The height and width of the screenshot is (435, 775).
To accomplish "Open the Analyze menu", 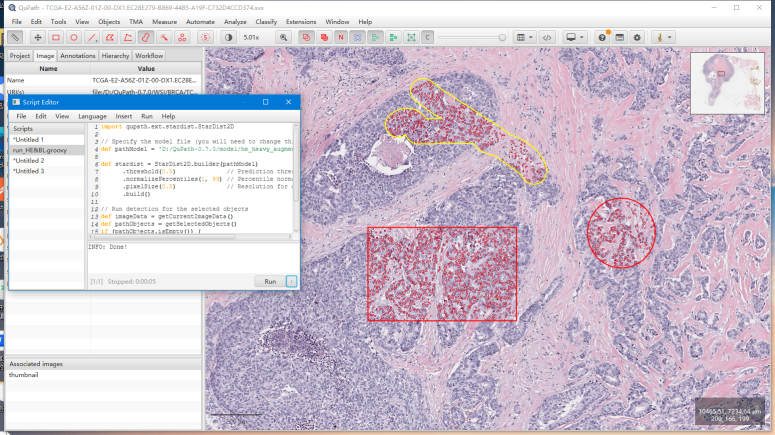I will point(234,21).
